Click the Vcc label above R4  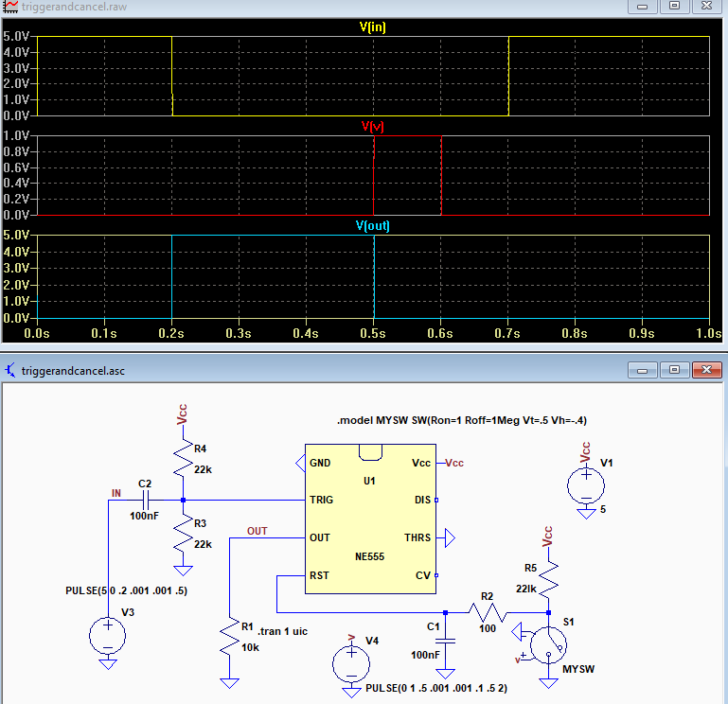[182, 414]
